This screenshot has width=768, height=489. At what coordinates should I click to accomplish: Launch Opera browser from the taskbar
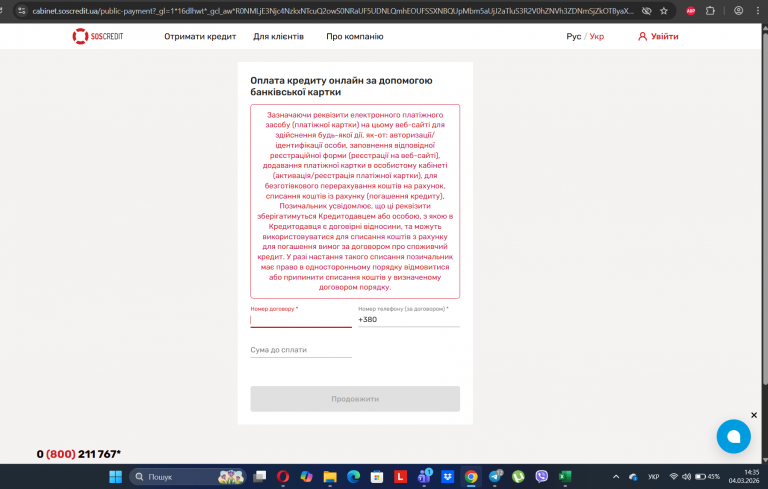pos(283,477)
